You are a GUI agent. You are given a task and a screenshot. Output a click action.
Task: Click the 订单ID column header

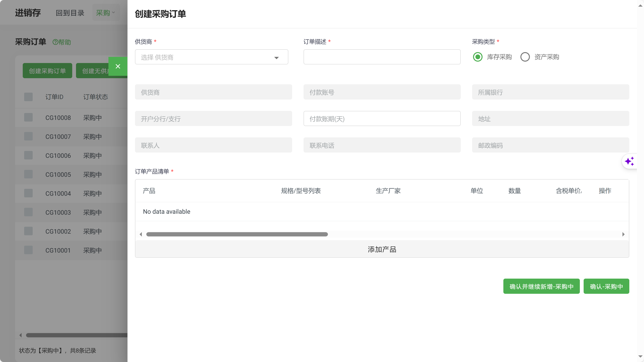pos(54,97)
